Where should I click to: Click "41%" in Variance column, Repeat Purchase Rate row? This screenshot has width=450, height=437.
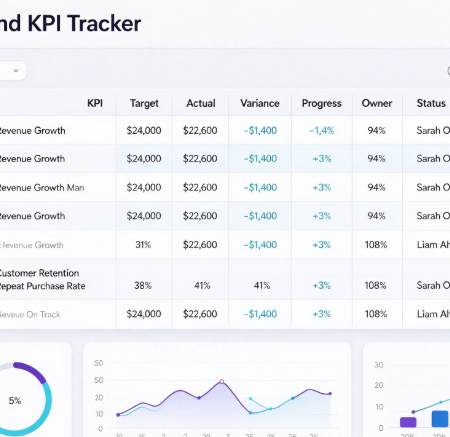coord(262,285)
